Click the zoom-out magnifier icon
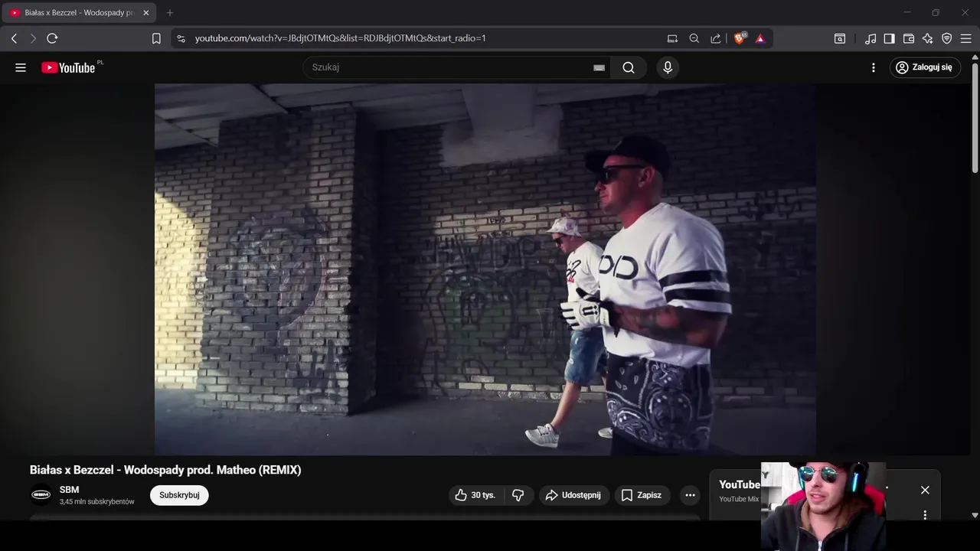This screenshot has height=551, width=980. (694, 38)
